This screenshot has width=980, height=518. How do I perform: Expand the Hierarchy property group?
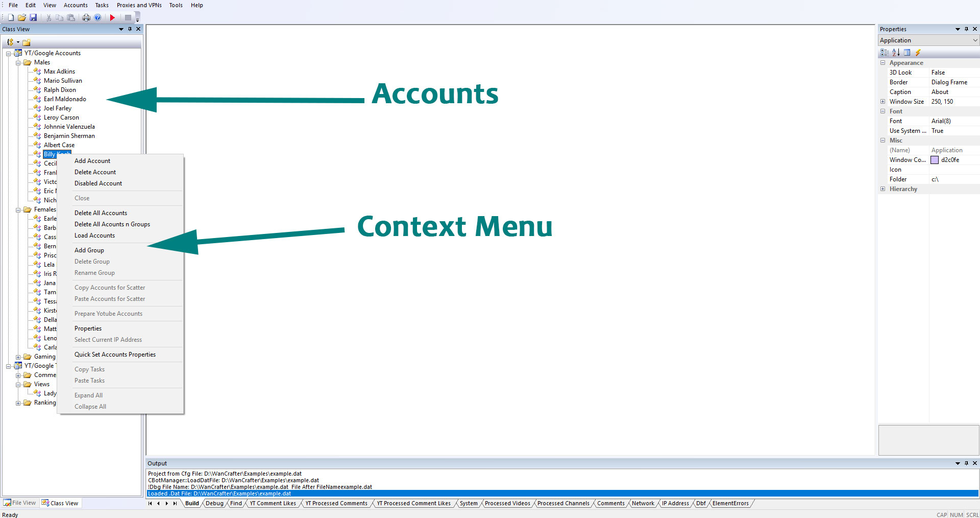tap(883, 189)
